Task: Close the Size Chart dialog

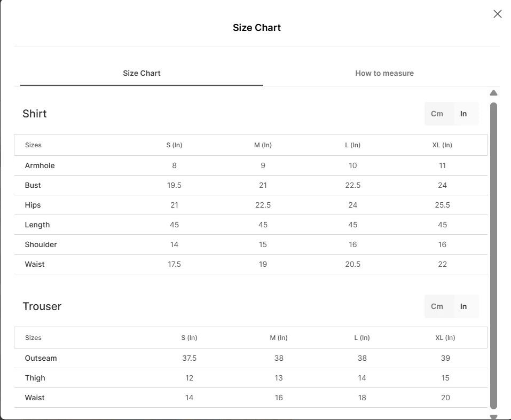Action: [x=498, y=14]
